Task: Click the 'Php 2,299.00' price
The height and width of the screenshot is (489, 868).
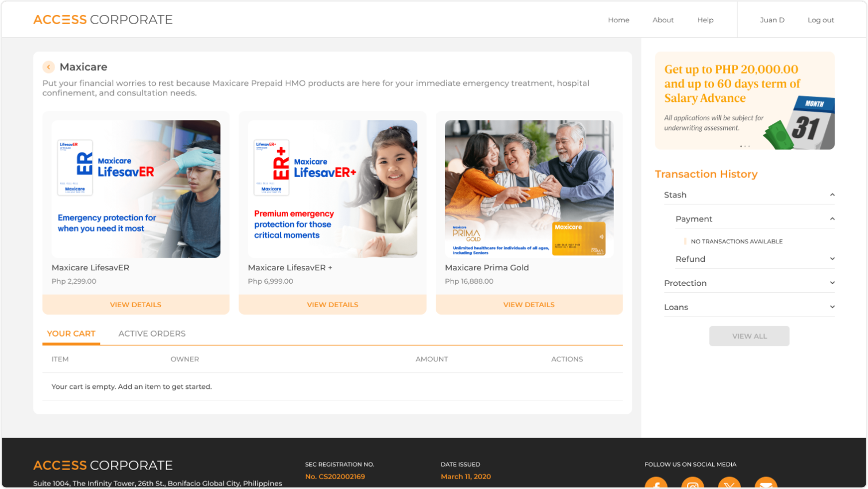Action: point(74,281)
